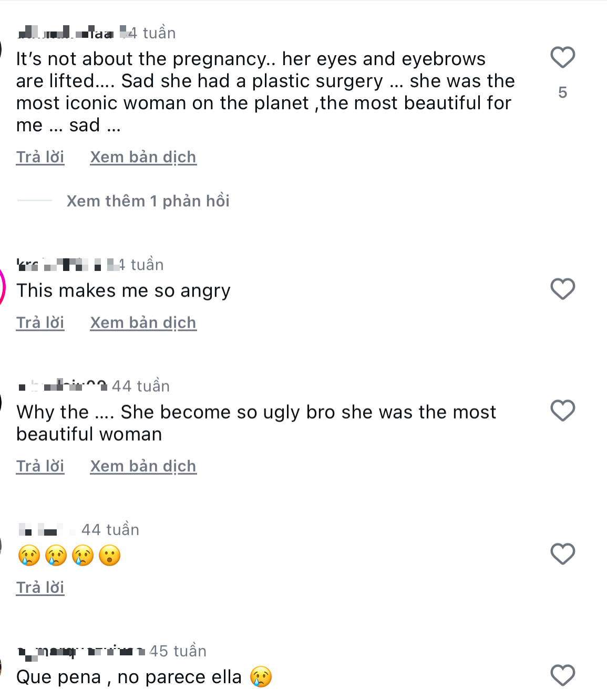The image size is (607, 700).
Task: Translate the "She become so ugly" comment
Action: tap(143, 466)
